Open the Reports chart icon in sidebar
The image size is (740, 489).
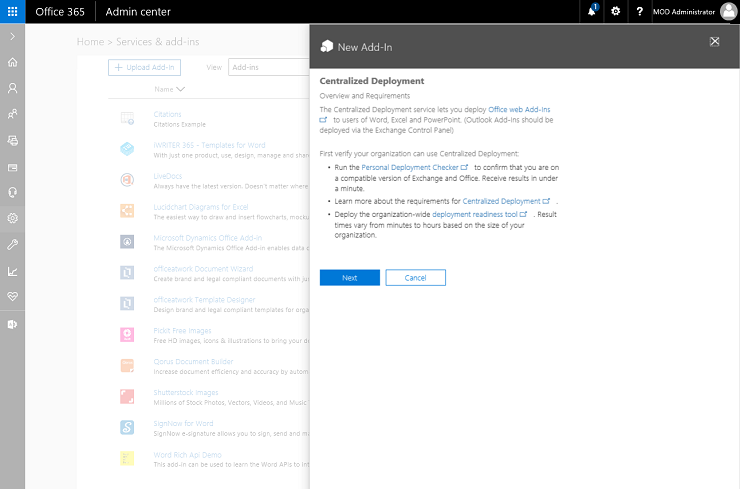tap(12, 271)
